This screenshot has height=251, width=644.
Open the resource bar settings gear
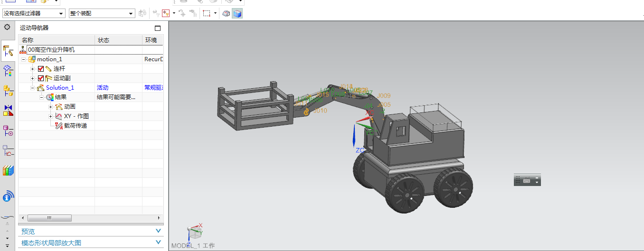[x=7, y=28]
